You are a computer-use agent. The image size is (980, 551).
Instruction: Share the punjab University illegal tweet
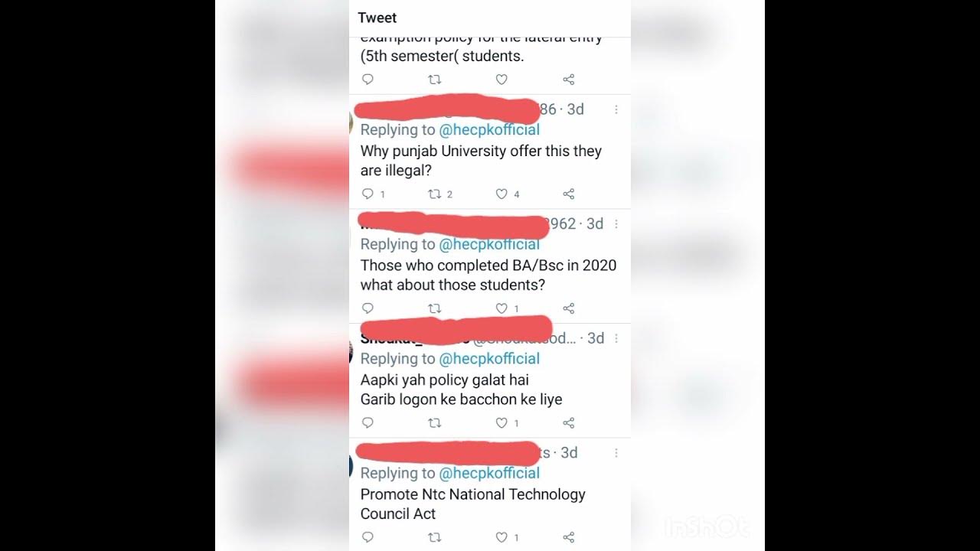(569, 194)
